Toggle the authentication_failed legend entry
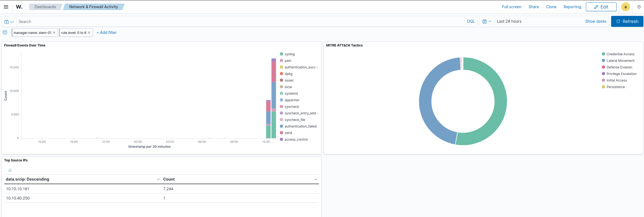 301,126
